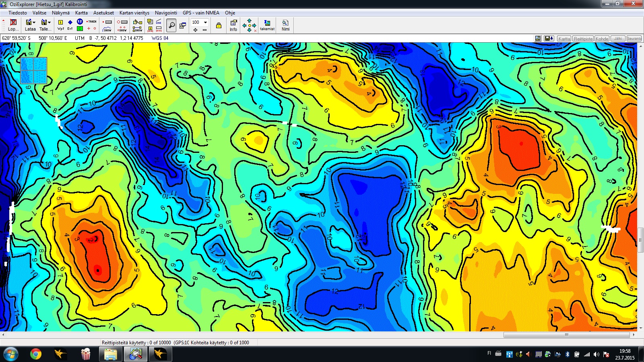Click the Lop... exit icon
The height and width of the screenshot is (362, 644).
tap(13, 25)
